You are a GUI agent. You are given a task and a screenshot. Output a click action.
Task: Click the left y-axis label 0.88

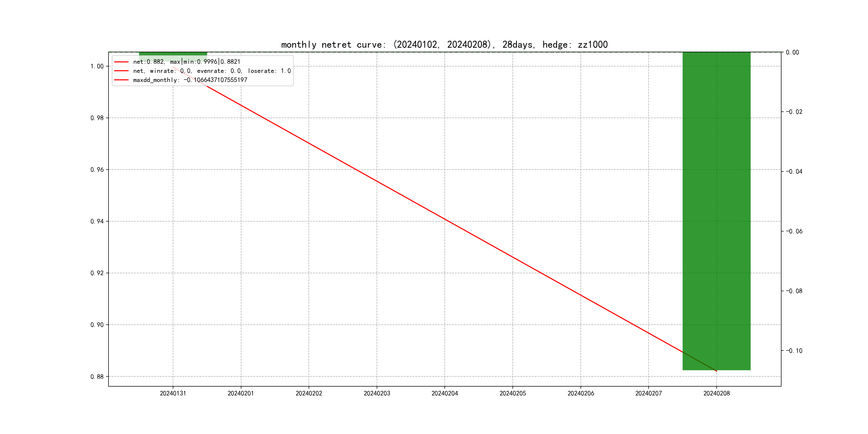[x=97, y=377]
